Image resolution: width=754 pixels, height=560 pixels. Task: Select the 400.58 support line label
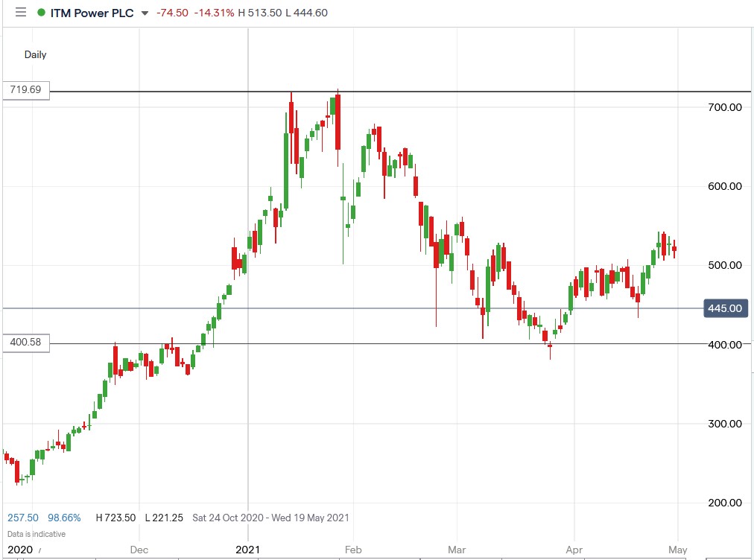tap(26, 343)
